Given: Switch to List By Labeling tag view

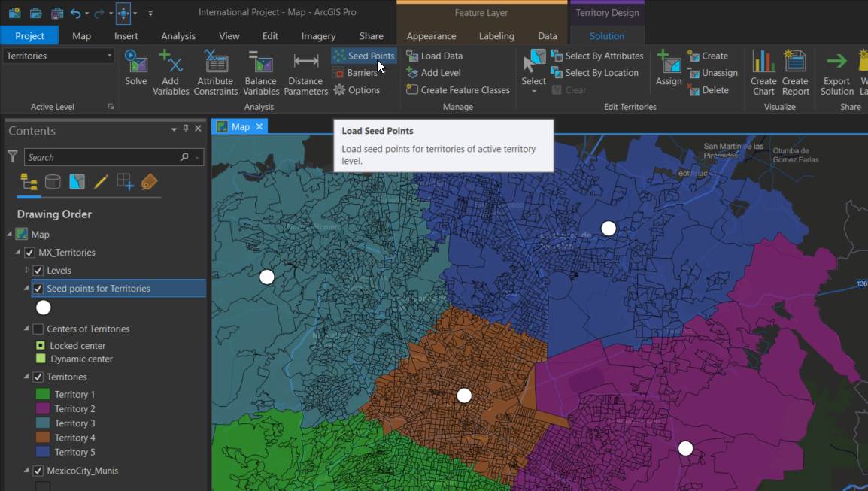Looking at the screenshot, I should coord(149,181).
